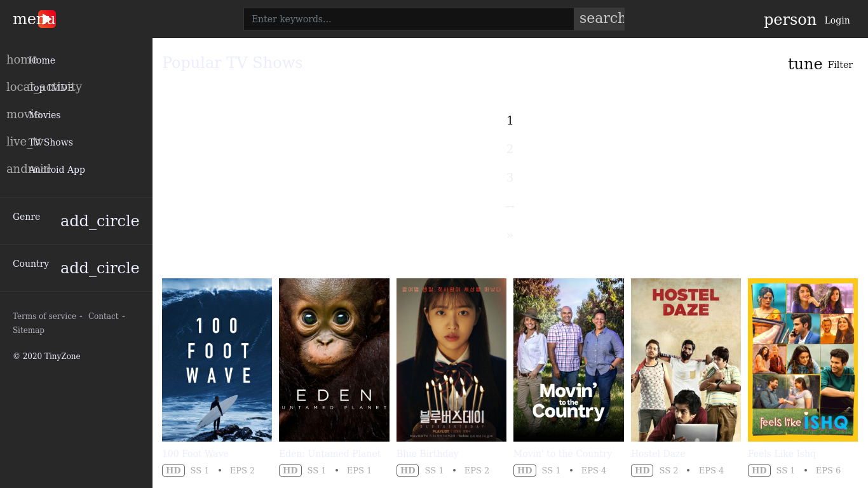868x488 pixels.
Task: Click the Hostel Daze title link
Action: click(658, 454)
